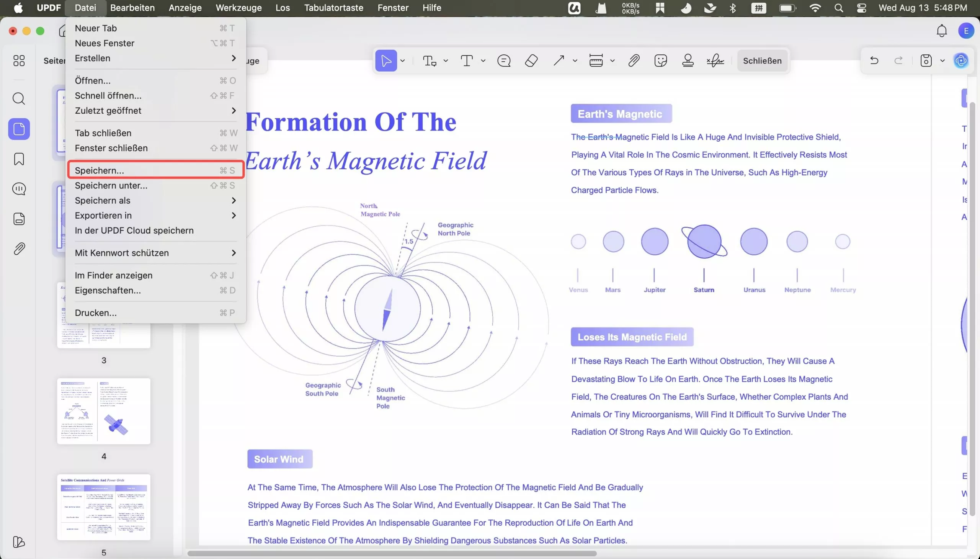Toggle macOS Control Center in menu bar
The height and width of the screenshot is (559, 980).
coord(861,8)
